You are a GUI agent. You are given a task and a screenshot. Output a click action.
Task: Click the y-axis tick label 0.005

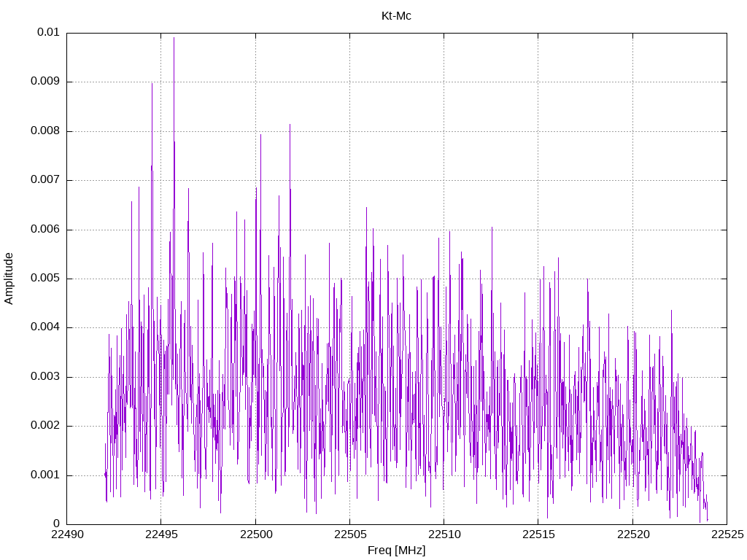tap(45, 279)
